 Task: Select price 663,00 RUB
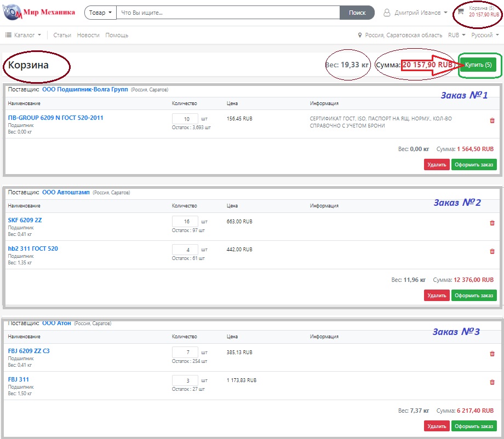click(x=239, y=221)
